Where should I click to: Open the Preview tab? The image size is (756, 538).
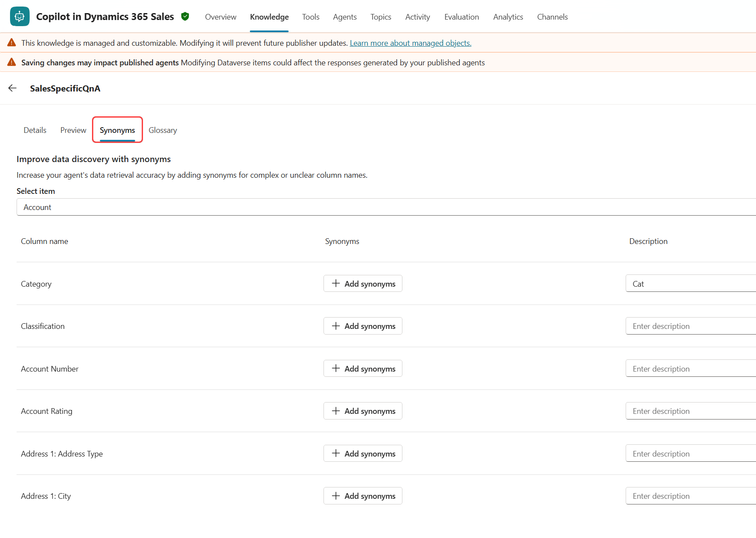73,130
